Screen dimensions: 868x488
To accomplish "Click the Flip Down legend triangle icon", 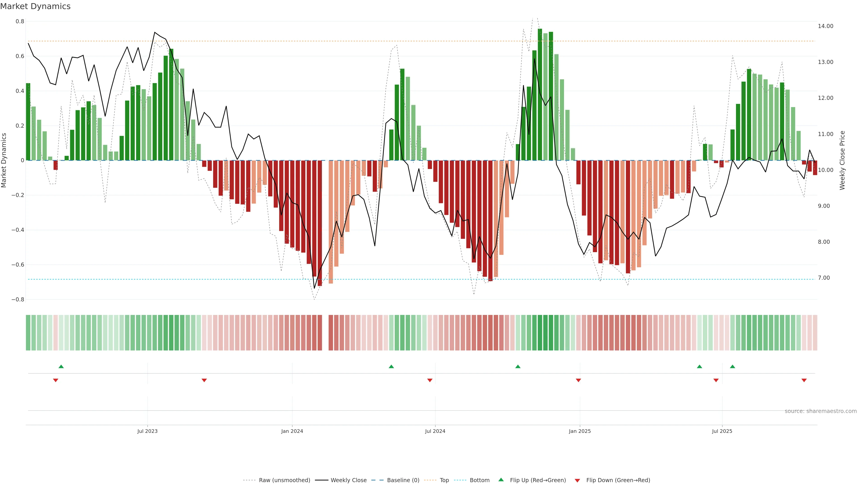I will [x=577, y=480].
